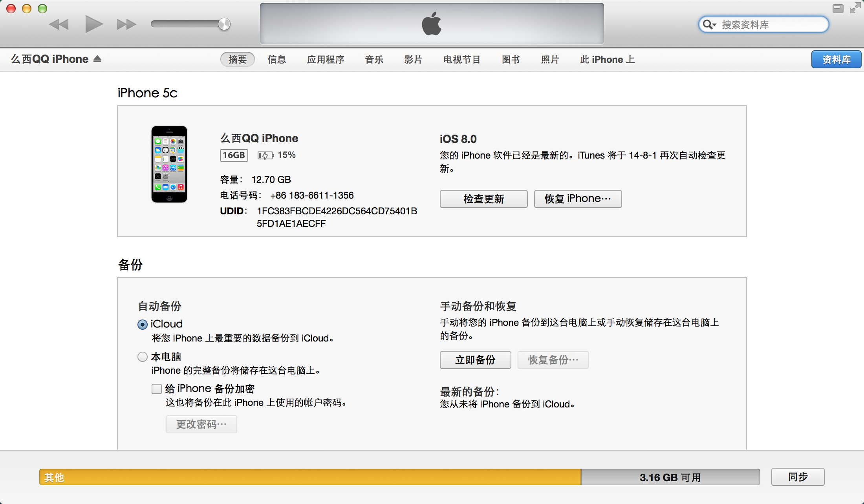Image resolution: width=864 pixels, height=504 pixels.
Task: Open the 电视节目 tab
Action: pos(462,59)
